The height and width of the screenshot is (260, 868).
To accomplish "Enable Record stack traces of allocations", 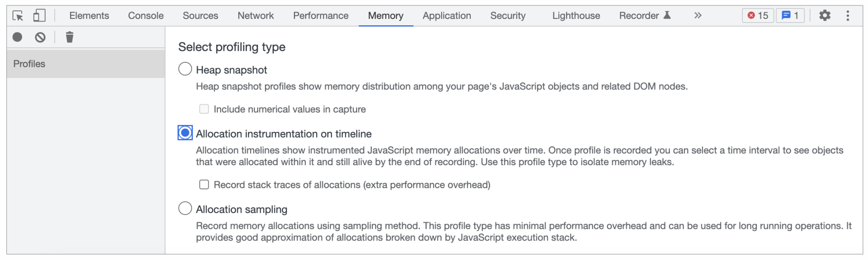I will (x=204, y=185).
